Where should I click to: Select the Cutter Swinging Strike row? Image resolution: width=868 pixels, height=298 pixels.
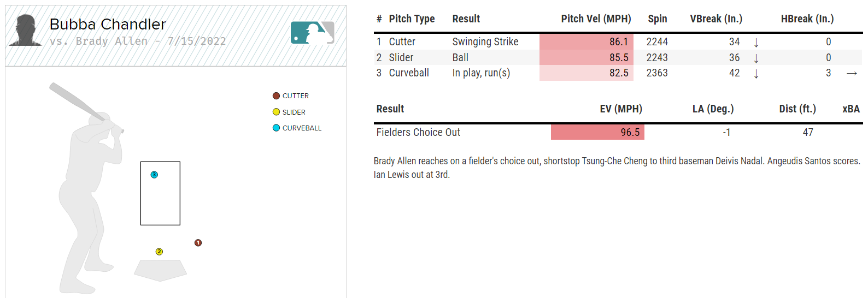pyautogui.click(x=618, y=41)
